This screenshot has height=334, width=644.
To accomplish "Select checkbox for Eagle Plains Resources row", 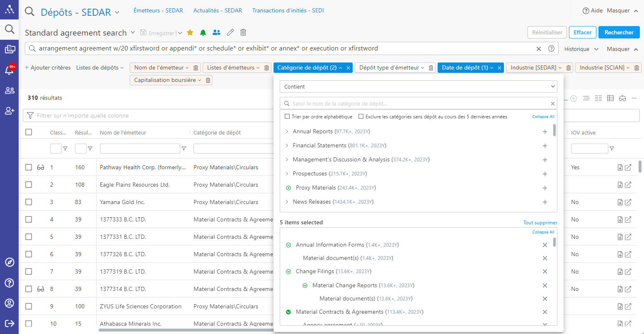I will [x=29, y=185].
